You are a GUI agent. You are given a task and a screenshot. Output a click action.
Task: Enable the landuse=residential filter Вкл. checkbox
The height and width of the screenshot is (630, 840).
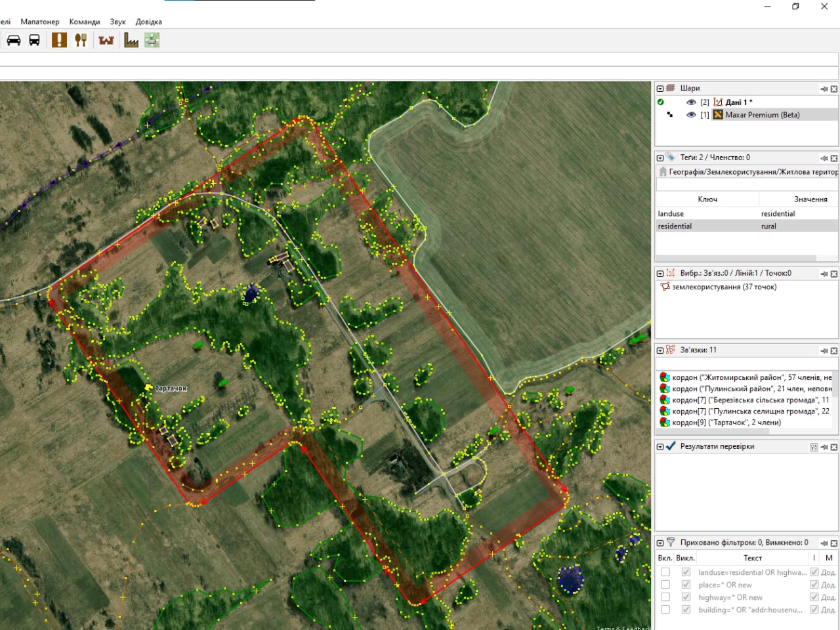tap(665, 572)
